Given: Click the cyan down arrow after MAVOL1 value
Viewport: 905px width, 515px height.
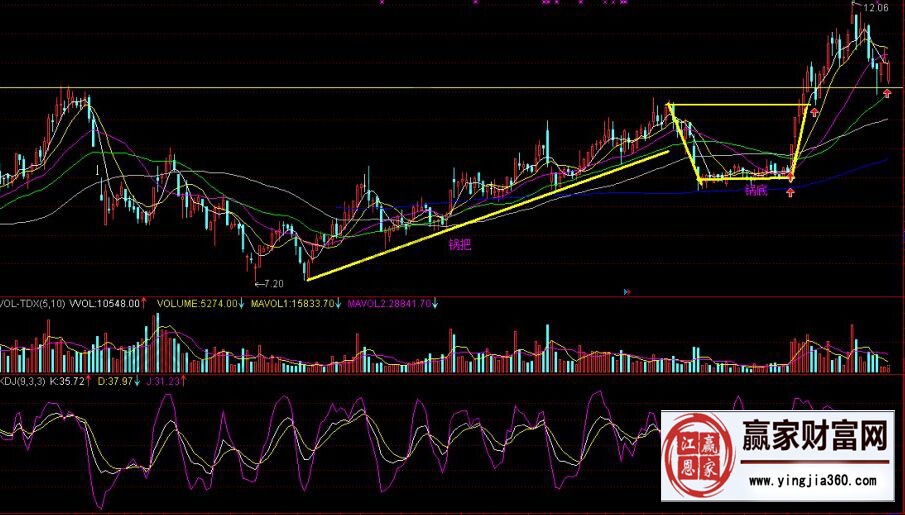Looking at the screenshot, I should pyautogui.click(x=338, y=302).
